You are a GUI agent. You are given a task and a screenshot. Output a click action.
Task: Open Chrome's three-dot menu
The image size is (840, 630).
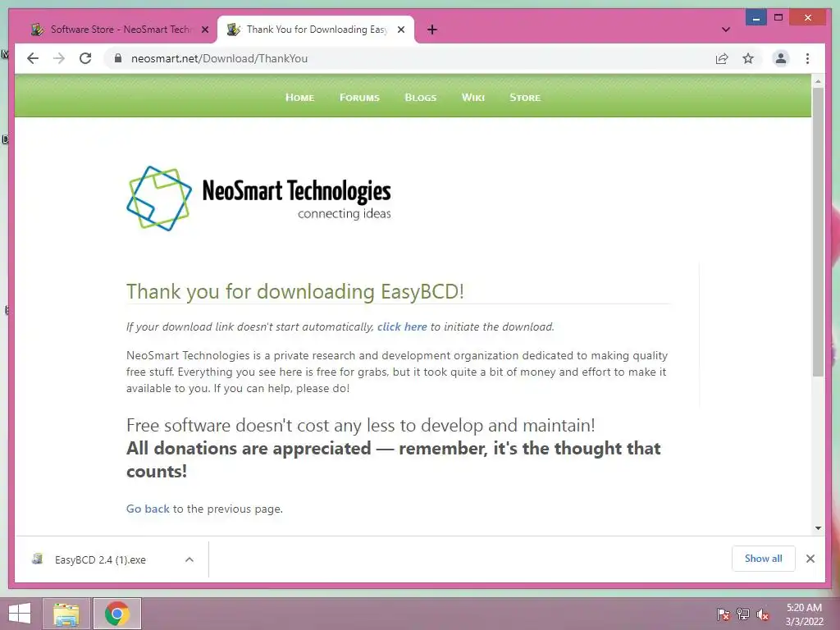tap(807, 58)
